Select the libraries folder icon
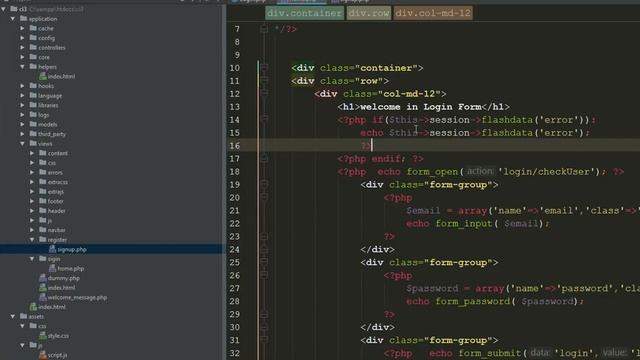 pyautogui.click(x=33, y=105)
